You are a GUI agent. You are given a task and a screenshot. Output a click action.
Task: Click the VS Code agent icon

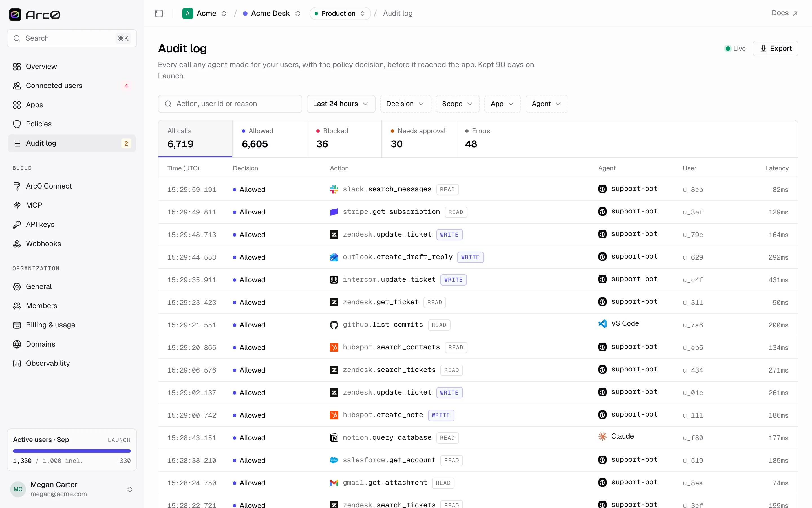(x=602, y=323)
